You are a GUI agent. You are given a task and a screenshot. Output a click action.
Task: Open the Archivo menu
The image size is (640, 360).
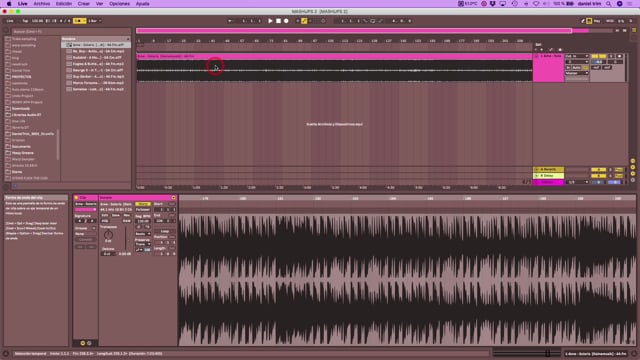coord(42,4)
